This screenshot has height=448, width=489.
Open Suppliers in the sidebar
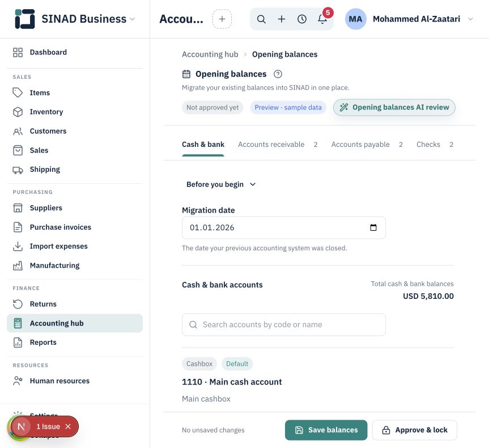pos(75,208)
